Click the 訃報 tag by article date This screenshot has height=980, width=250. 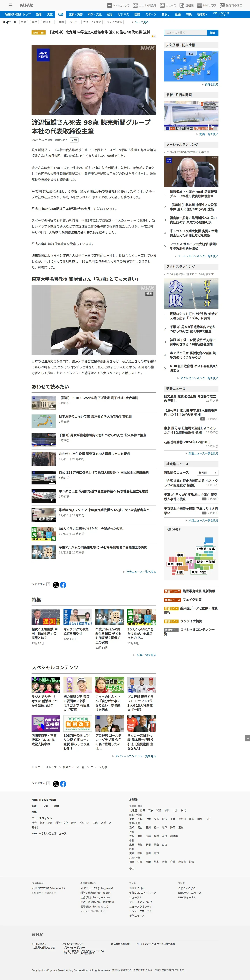(74, 140)
